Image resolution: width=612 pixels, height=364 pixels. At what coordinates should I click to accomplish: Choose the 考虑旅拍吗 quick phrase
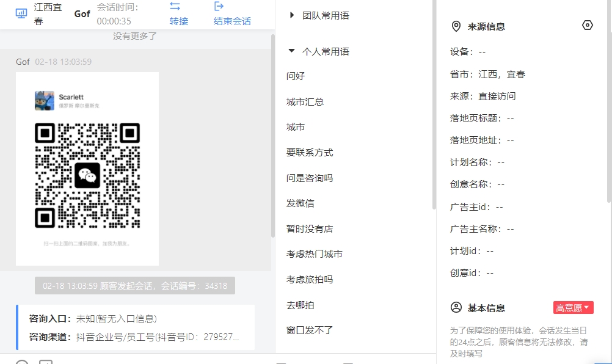point(310,279)
